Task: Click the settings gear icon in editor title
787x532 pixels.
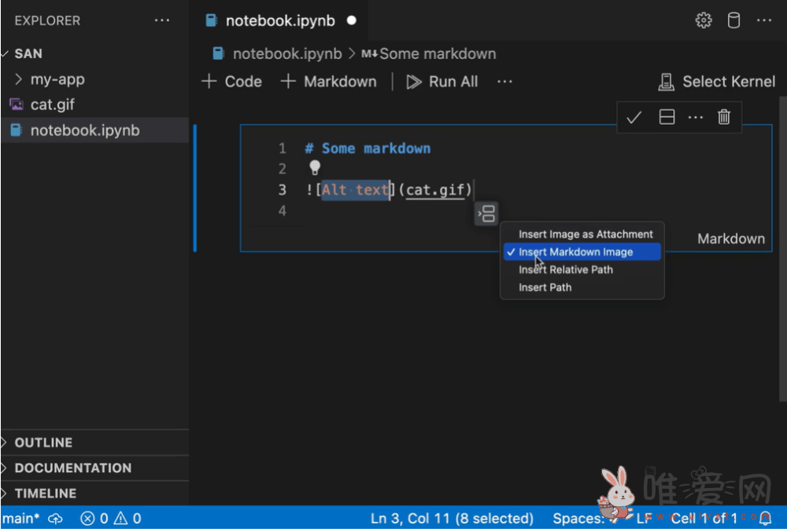Action: (704, 20)
